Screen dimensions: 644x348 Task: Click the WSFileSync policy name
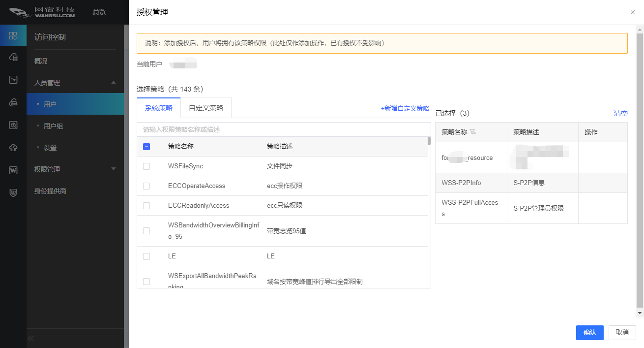coord(185,166)
